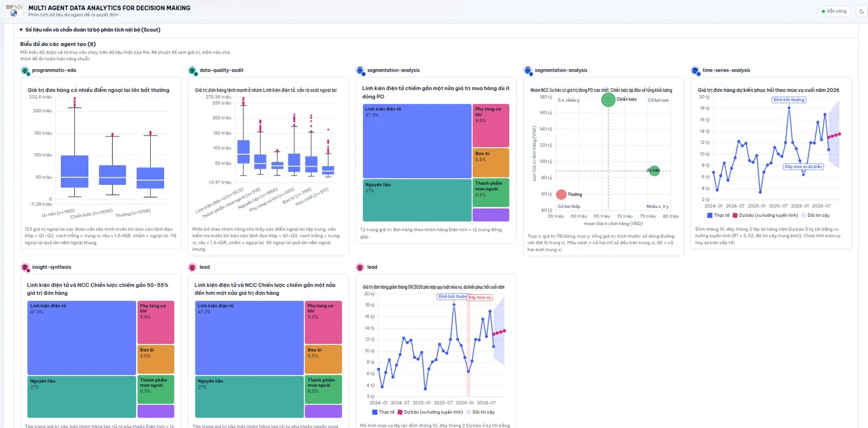The width and height of the screenshot is (868, 428).
Task: Click Bao bì cell in insight-synthesis treemap
Action: 156,359
